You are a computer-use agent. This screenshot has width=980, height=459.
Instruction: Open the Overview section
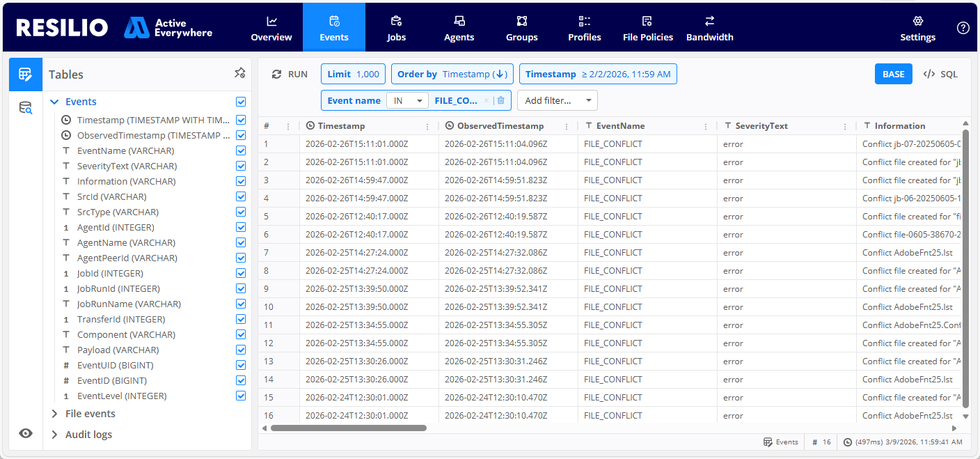pos(271,28)
